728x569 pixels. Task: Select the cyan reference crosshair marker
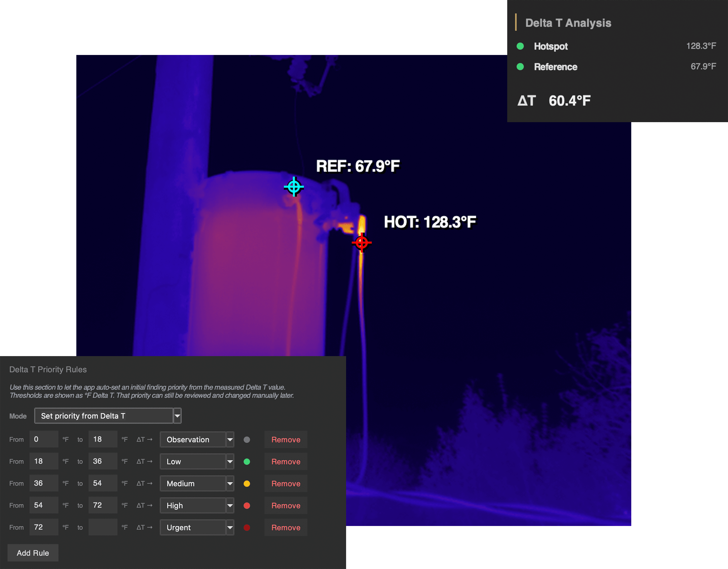coord(294,187)
